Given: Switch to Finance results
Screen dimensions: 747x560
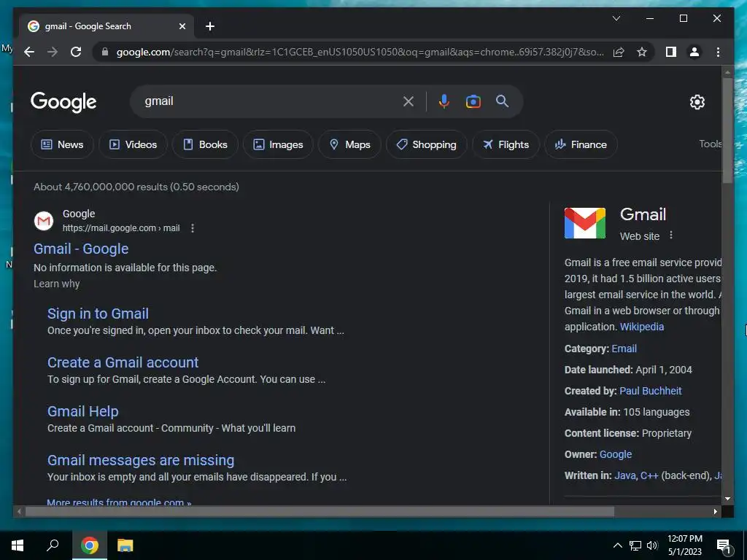Looking at the screenshot, I should [581, 144].
